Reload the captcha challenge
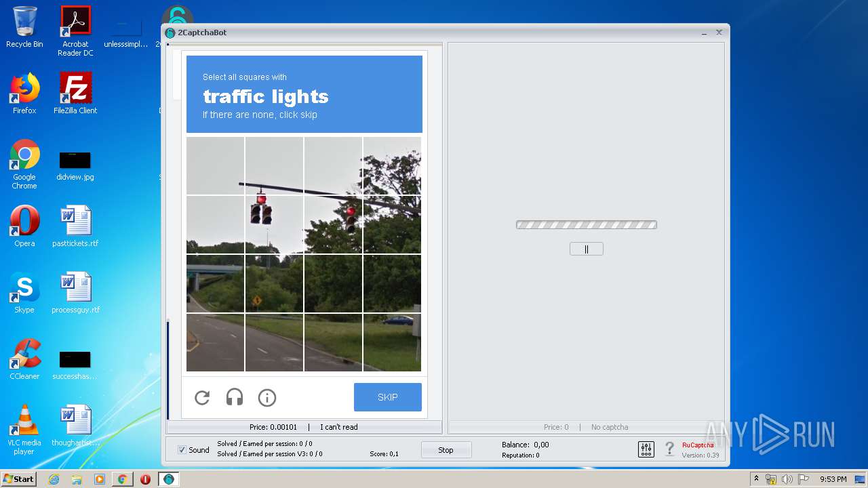Image resolution: width=868 pixels, height=488 pixels. tap(202, 398)
